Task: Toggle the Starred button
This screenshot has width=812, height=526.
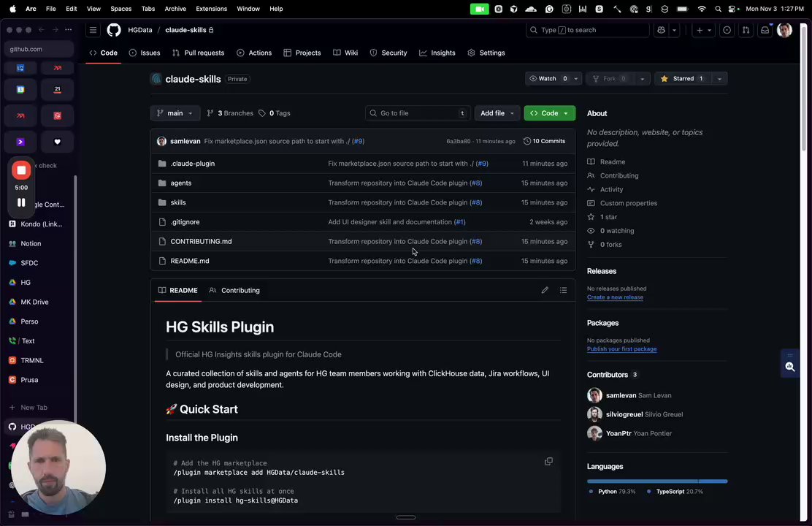Action: click(x=683, y=79)
